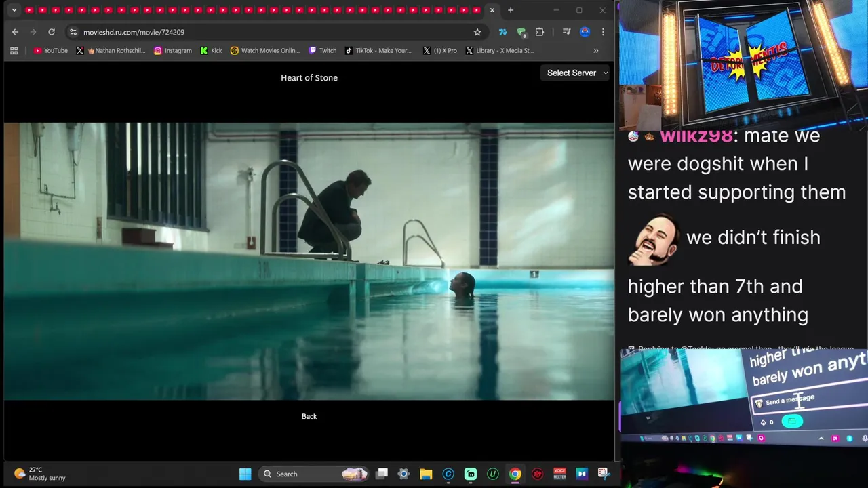Open the Twitch bookmark
The height and width of the screenshot is (488, 868).
(x=322, y=50)
